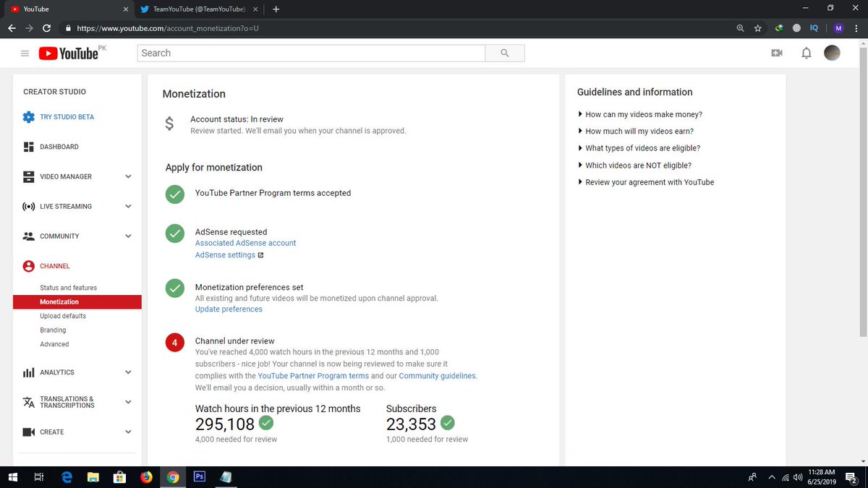Click 'Account status: In review' text
The image size is (868, 488).
coord(237,119)
